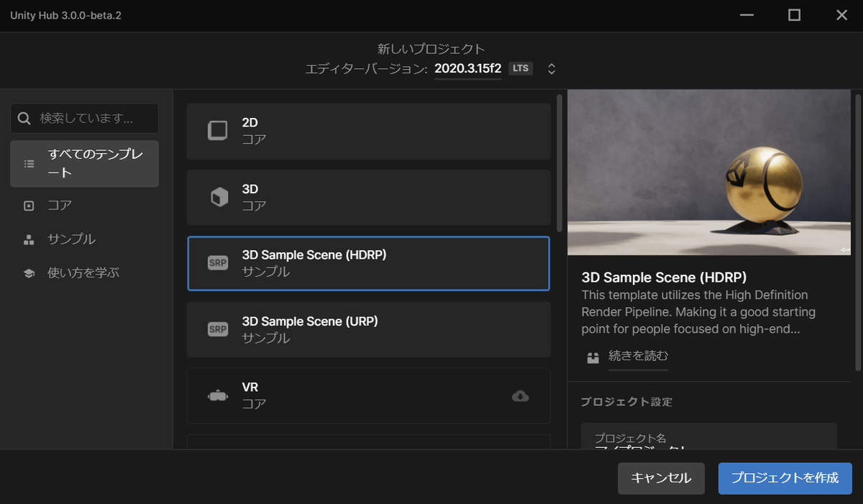Minimize the Unity Hub window

click(747, 15)
